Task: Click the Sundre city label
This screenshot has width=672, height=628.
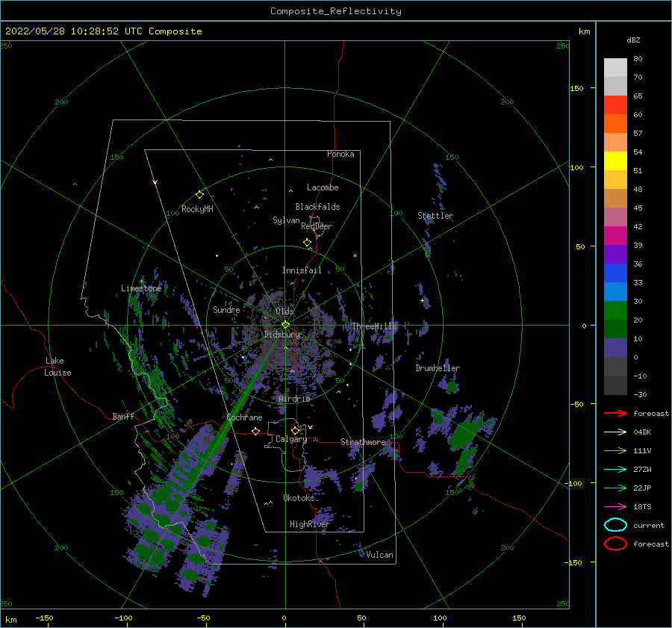Action: pyautogui.click(x=226, y=309)
